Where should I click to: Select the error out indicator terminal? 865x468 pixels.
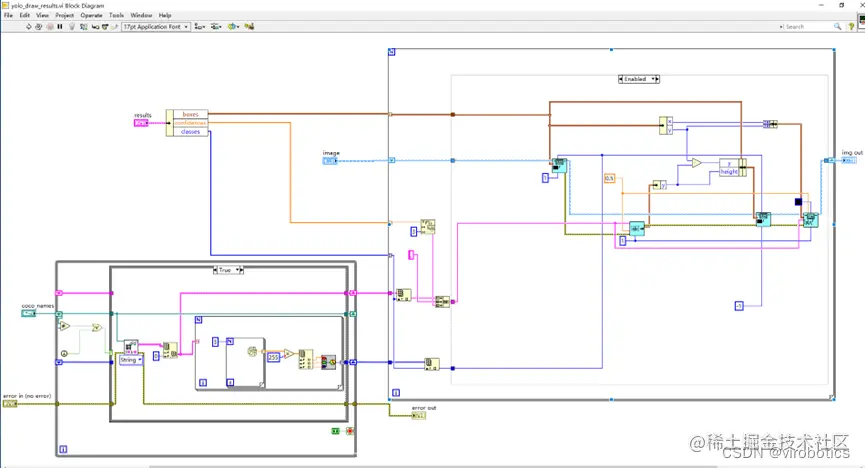[419, 415]
